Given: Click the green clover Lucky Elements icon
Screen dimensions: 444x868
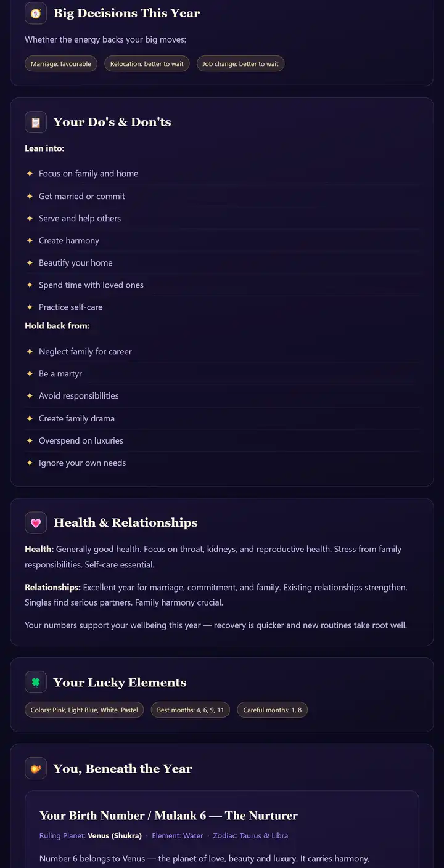Looking at the screenshot, I should (36, 683).
